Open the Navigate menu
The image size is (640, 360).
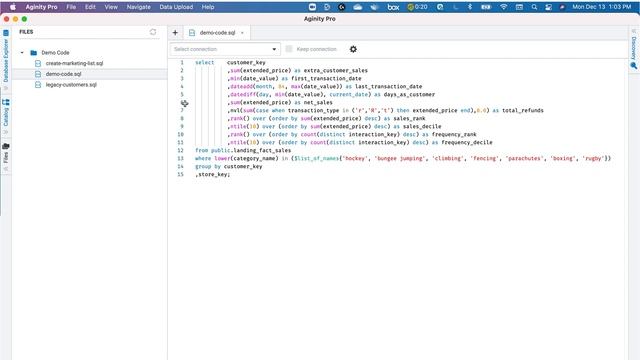tap(138, 7)
